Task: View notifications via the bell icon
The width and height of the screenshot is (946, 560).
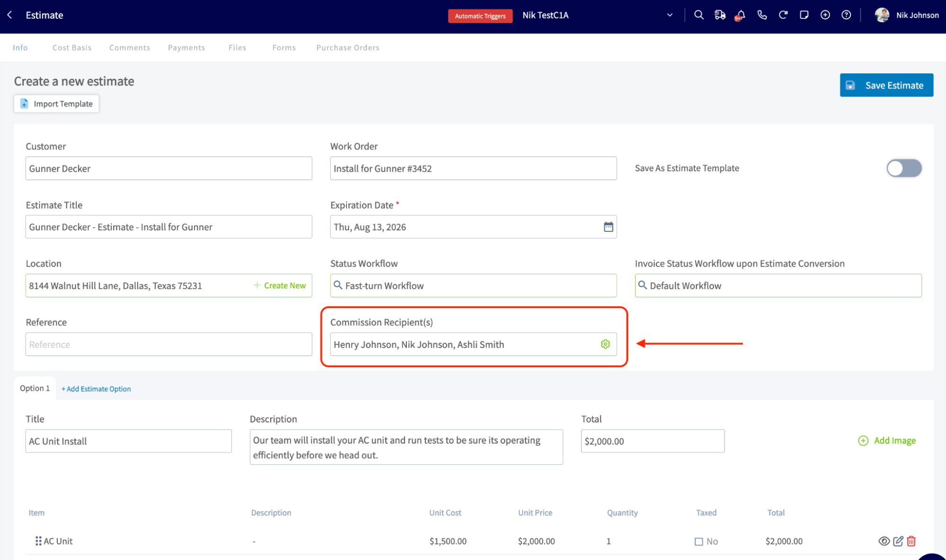Action: 741,15
